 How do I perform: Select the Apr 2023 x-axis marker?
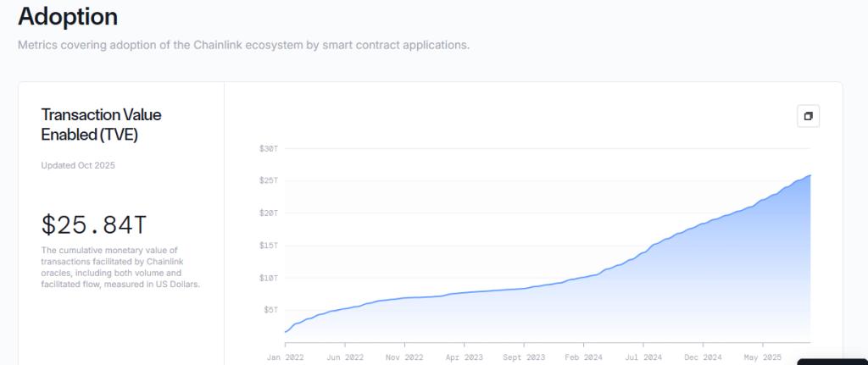click(x=465, y=357)
